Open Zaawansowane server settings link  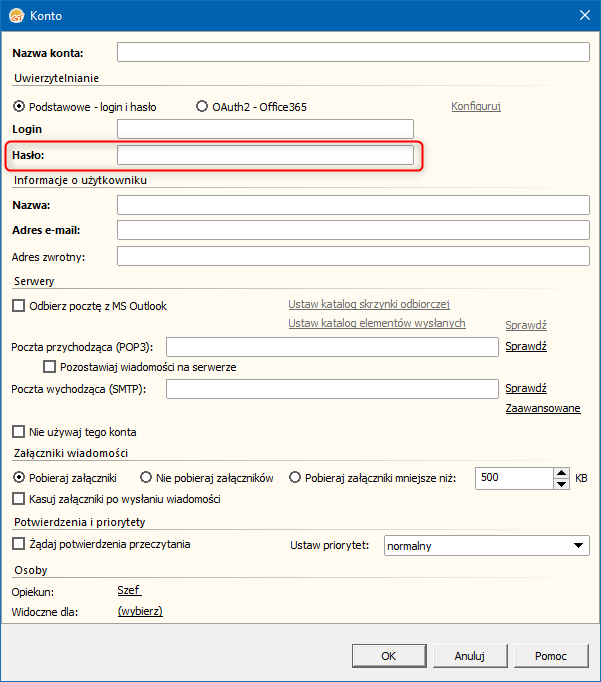click(x=543, y=408)
